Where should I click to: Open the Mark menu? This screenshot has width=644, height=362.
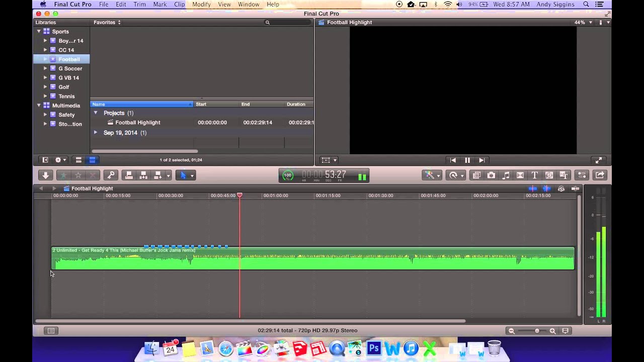[x=160, y=4]
